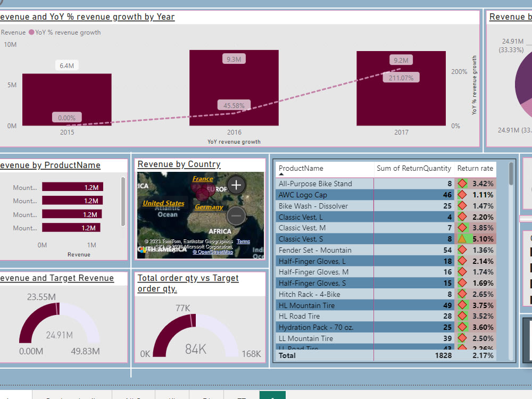Zoom in on the Revenue by Country map

click(236, 185)
